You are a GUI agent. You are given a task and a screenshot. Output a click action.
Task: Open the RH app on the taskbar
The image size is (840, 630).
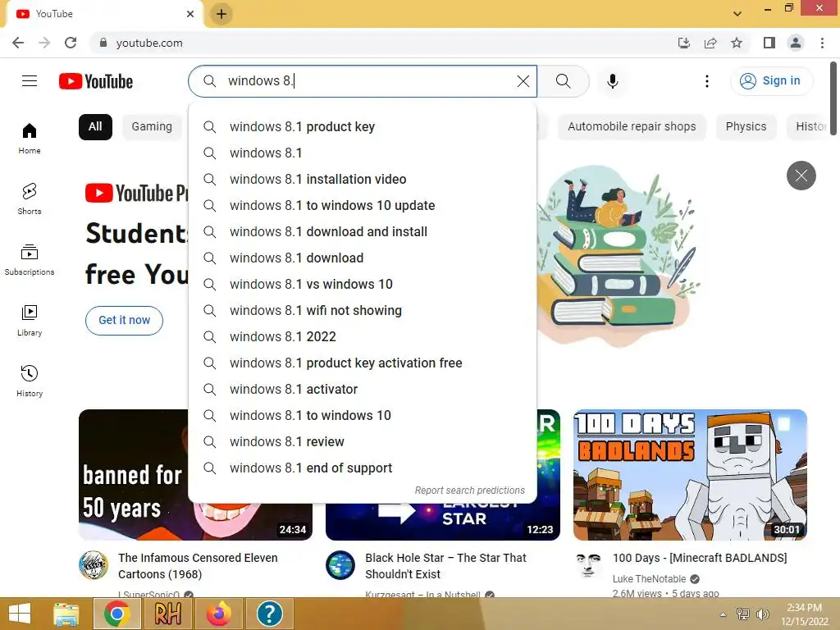pos(167,614)
